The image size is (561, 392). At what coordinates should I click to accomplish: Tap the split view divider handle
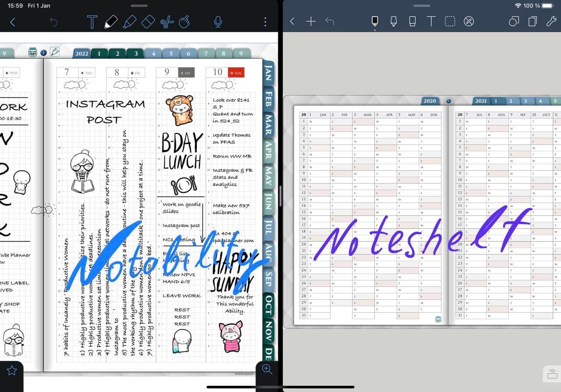(280, 196)
